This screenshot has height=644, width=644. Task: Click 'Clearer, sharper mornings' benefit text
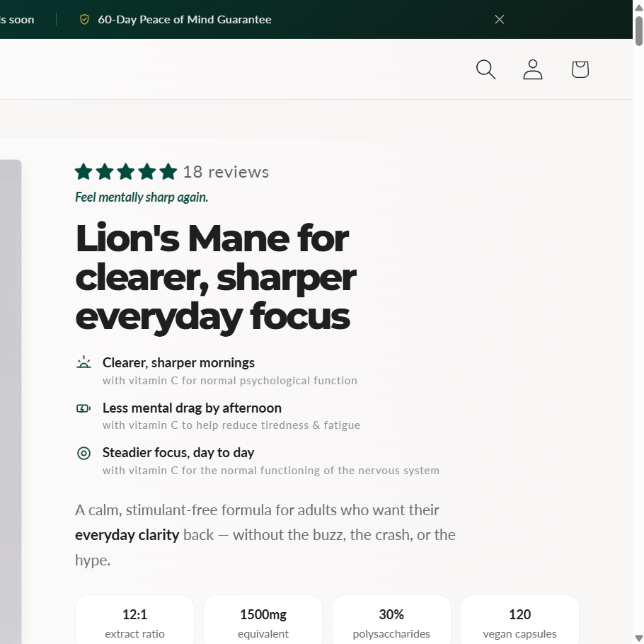[x=178, y=362]
